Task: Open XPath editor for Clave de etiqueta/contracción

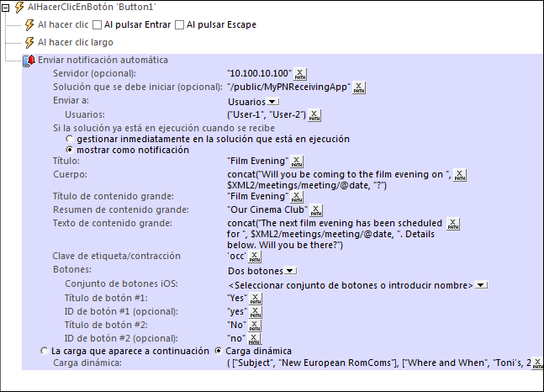Action: [x=255, y=257]
